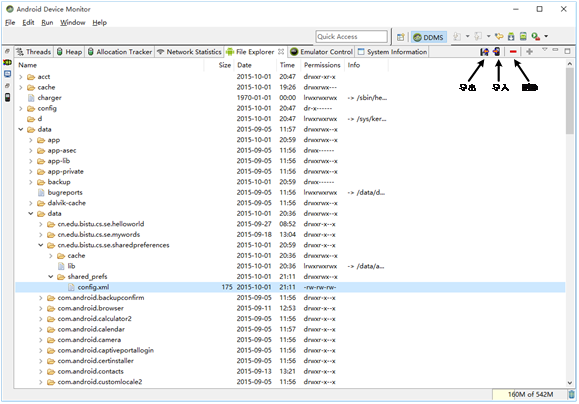Expand the cn.edu.bistu.cs.se.helloworld folder
Viewport: 579px width, 404px height.
point(41,224)
